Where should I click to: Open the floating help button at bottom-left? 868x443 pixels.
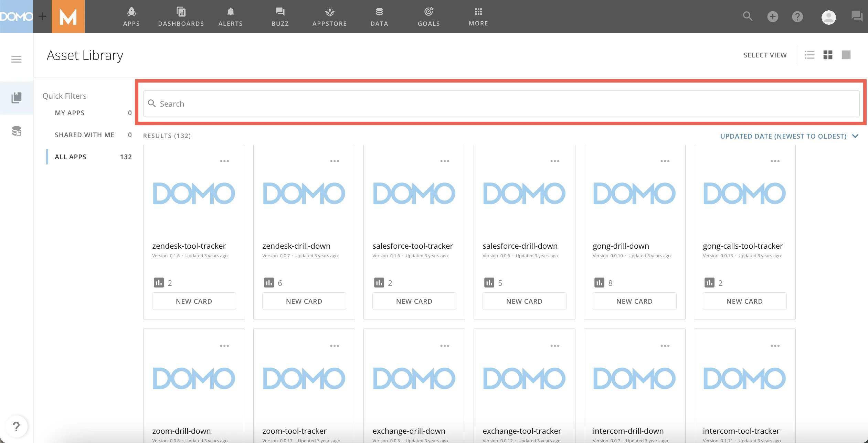[16, 427]
